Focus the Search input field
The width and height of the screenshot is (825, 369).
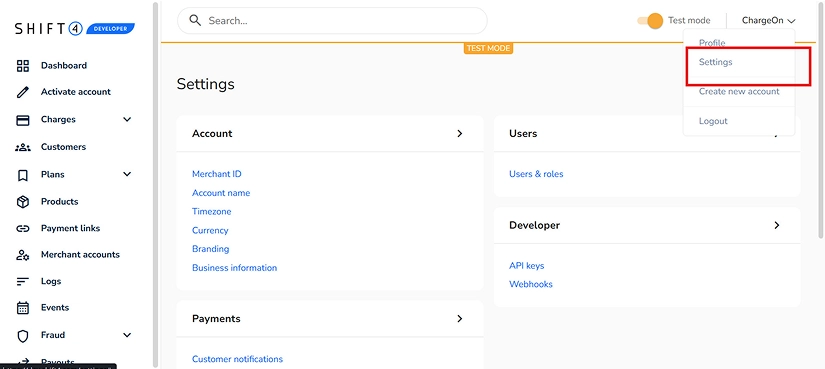332,21
